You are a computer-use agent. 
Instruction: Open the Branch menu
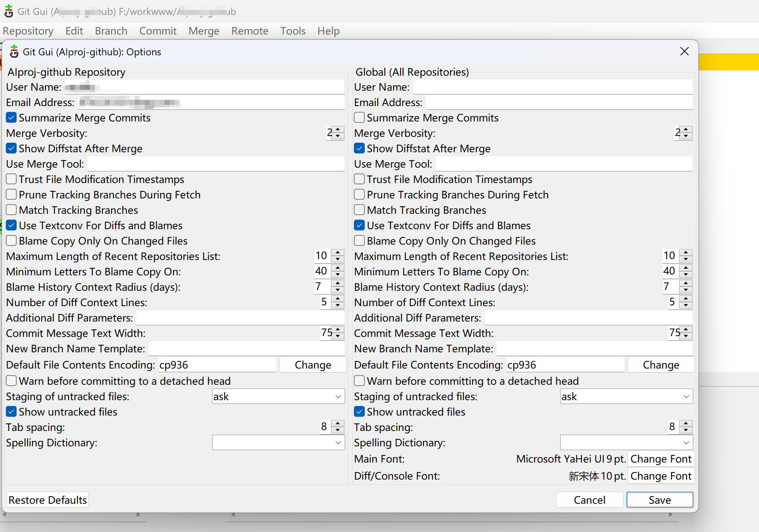pos(111,31)
